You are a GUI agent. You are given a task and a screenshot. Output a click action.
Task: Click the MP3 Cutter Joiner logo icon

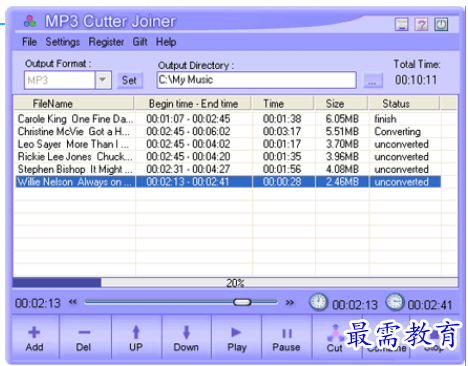(30, 21)
